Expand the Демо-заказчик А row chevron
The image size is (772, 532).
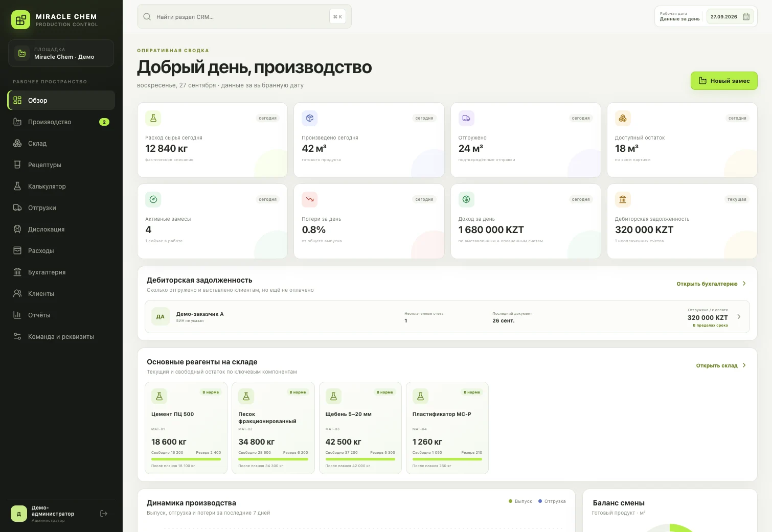(x=739, y=317)
